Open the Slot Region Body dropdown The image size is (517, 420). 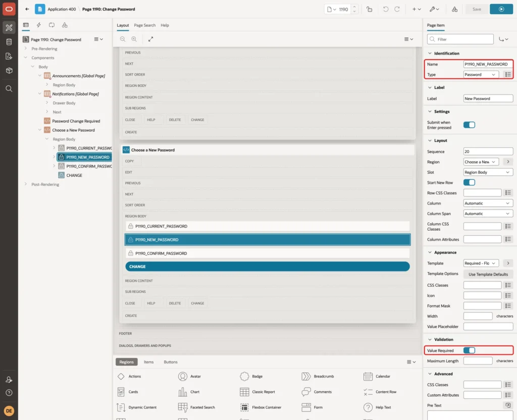point(488,173)
